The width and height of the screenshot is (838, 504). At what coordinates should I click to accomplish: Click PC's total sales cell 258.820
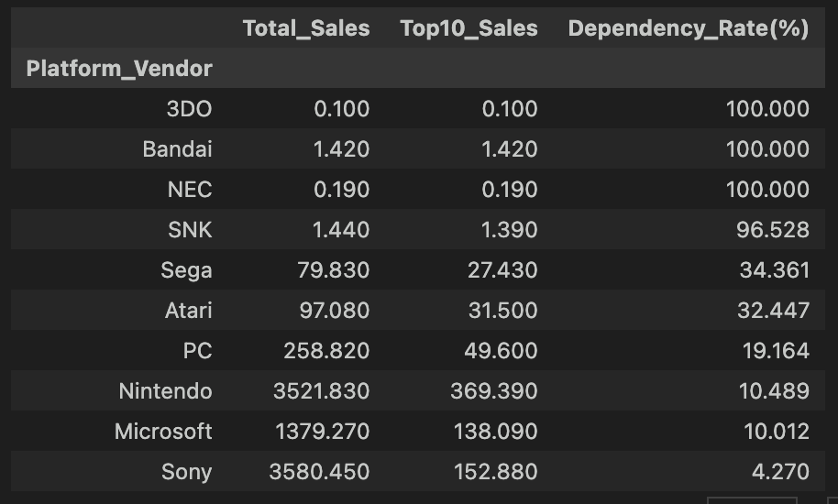[x=326, y=351]
